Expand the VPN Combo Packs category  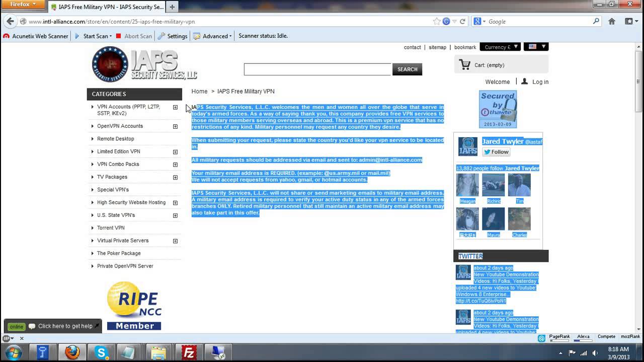click(x=175, y=164)
